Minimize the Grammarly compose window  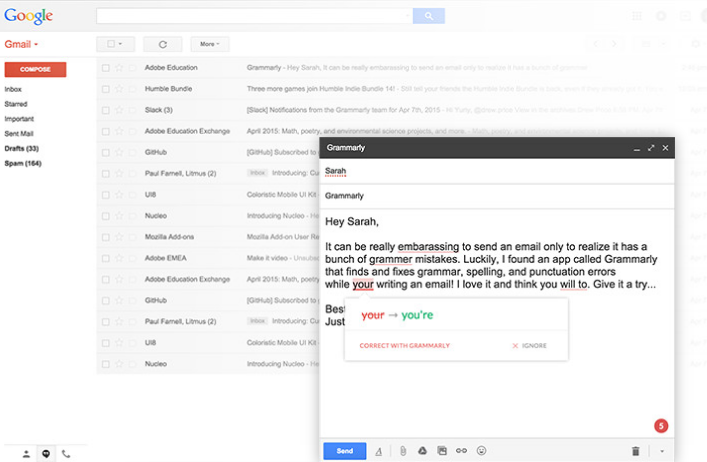(637, 148)
